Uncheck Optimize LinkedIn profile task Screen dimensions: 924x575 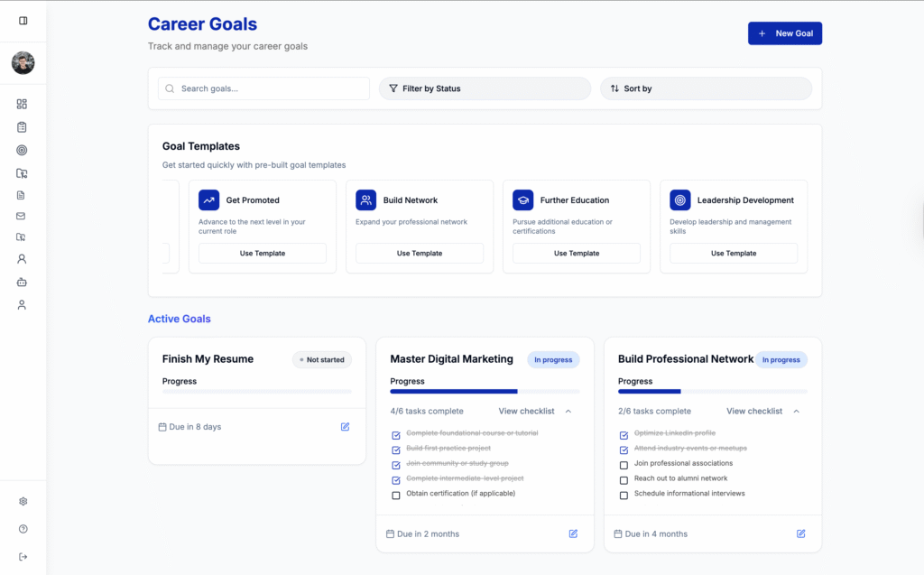[x=624, y=434]
